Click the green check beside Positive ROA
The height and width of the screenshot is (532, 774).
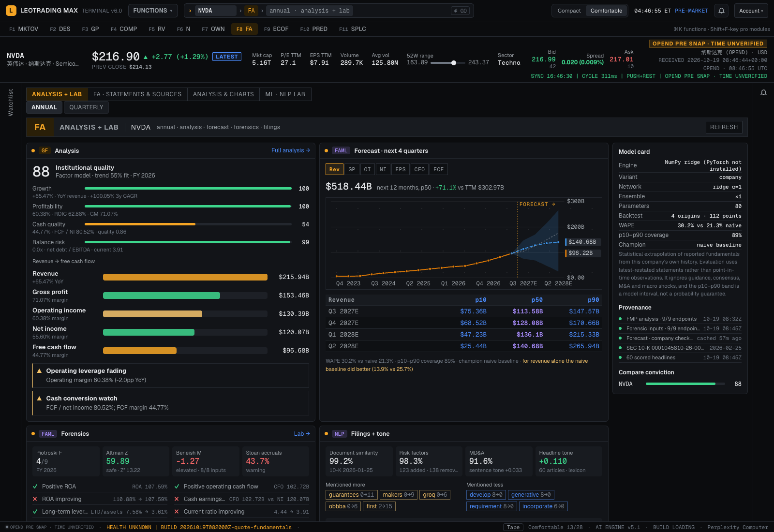coord(35,487)
